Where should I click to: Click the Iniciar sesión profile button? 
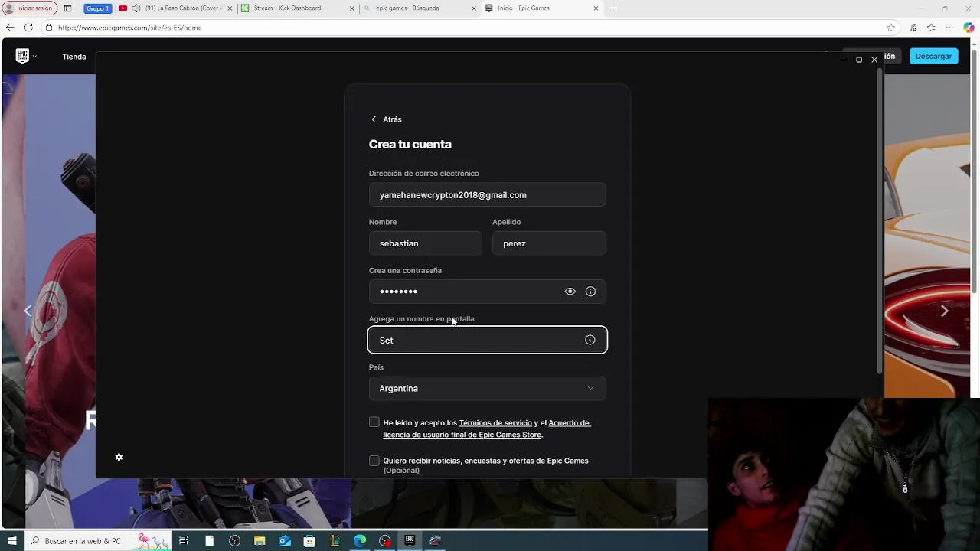(x=30, y=8)
